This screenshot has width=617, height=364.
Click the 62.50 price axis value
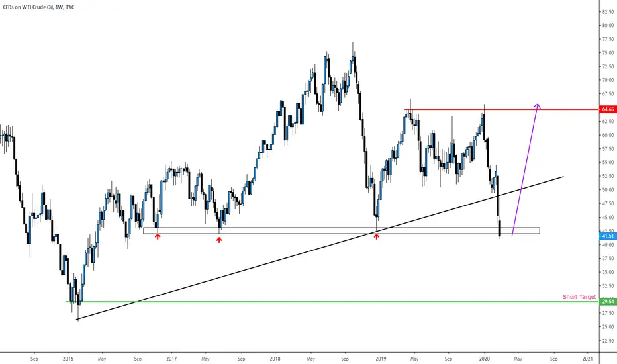[x=608, y=122]
